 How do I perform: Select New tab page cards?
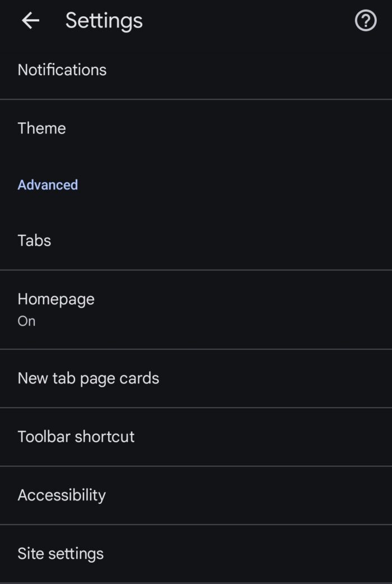click(88, 378)
